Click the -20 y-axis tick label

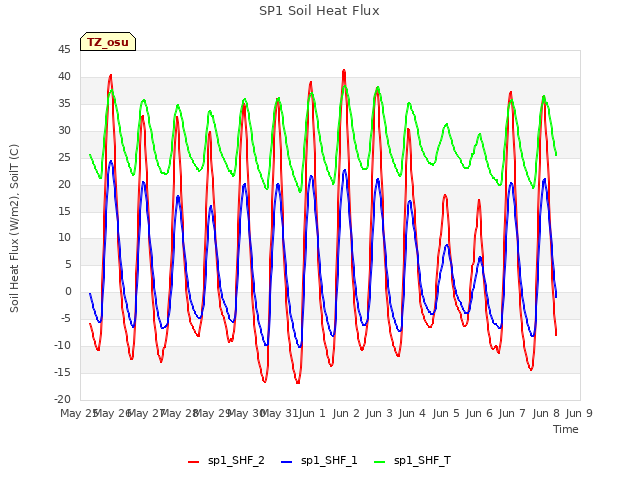pos(62,400)
